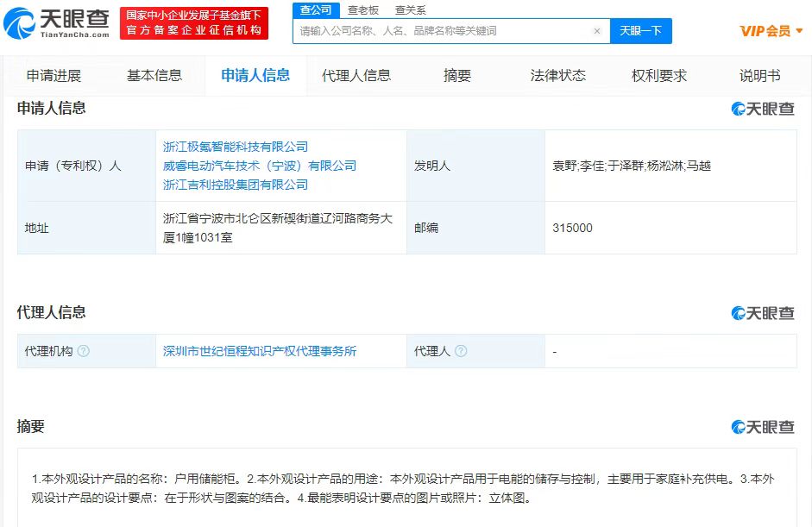The image size is (812, 527).
Task: Click the address text 浙江省宁波市北仑区新碶街道
Action: (x=241, y=218)
